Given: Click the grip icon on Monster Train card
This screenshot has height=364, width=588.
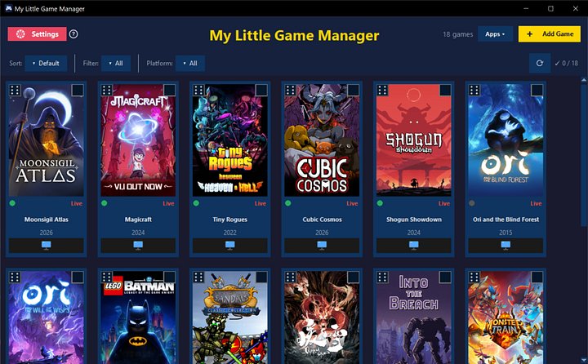Looking at the screenshot, I should pos(474,277).
